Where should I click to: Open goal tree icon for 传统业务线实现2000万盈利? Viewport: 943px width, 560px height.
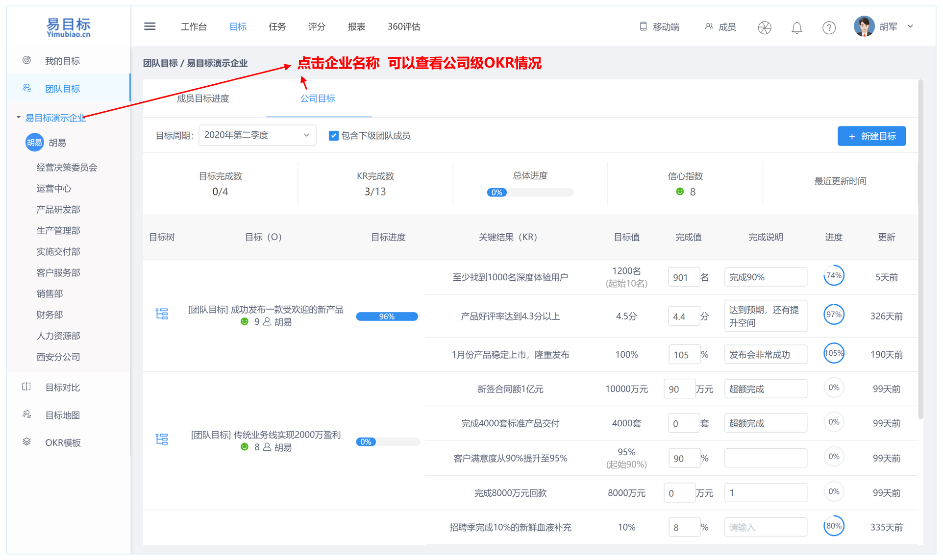(162, 439)
